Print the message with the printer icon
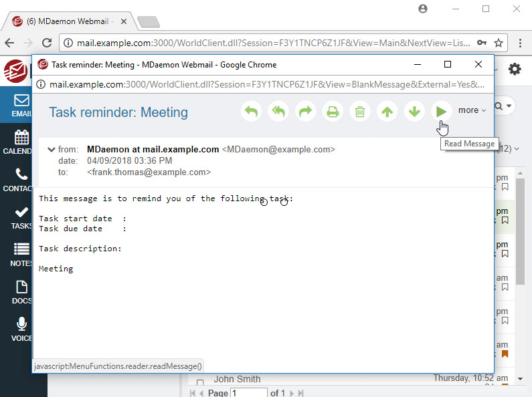Screen dimensions: 532x397 click(x=333, y=111)
